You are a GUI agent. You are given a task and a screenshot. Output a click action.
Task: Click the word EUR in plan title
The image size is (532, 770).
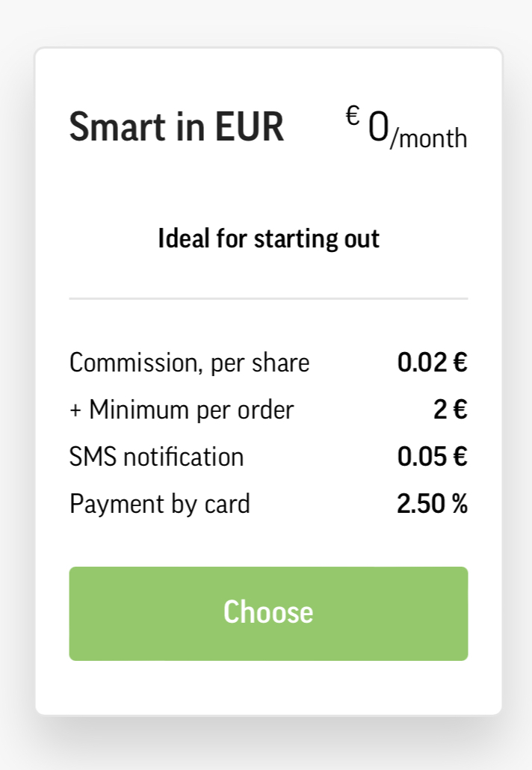point(250,126)
